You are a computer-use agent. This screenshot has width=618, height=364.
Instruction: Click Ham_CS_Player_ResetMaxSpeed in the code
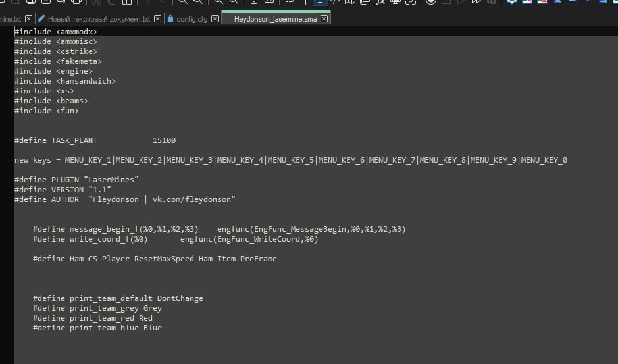132,258
